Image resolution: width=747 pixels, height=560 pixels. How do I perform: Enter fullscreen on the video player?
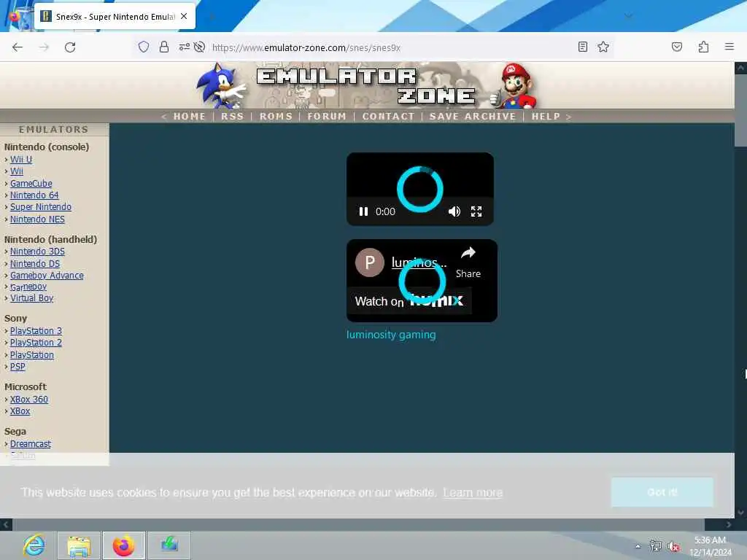[x=476, y=211]
